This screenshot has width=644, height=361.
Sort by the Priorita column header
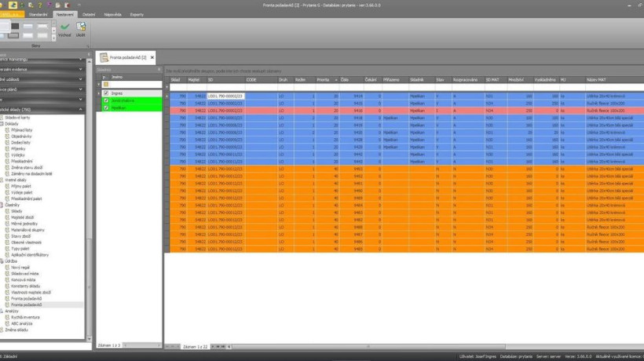[x=323, y=79]
